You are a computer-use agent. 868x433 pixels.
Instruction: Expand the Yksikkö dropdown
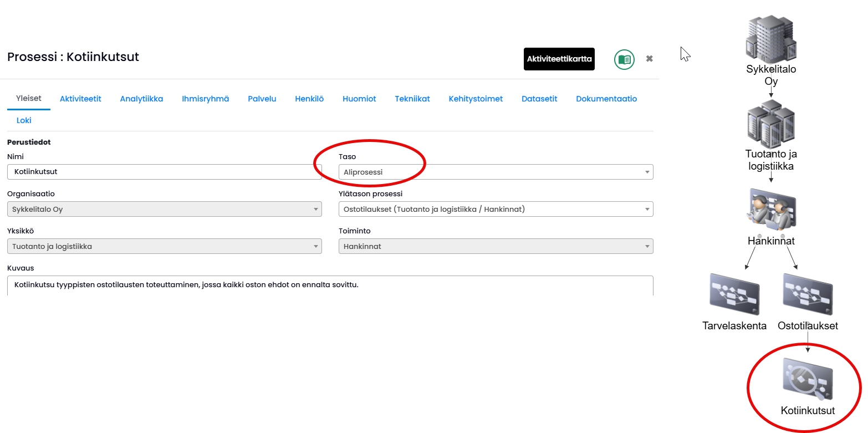(165, 246)
